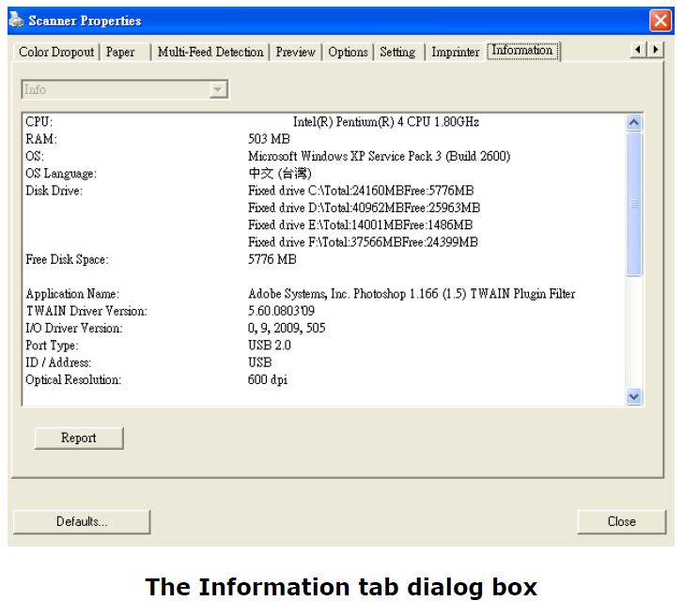Open the Options tab
Viewport: 684px width, 616px height.
348,52
